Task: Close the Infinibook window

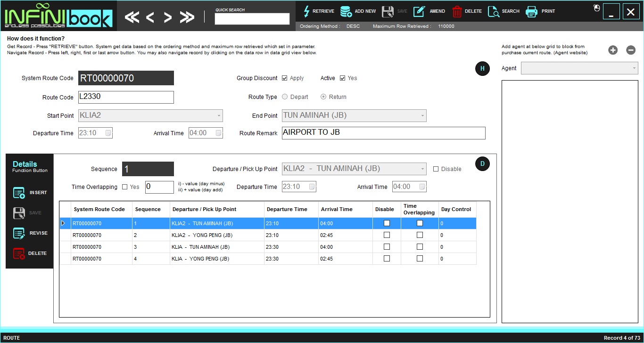Action: pos(631,11)
